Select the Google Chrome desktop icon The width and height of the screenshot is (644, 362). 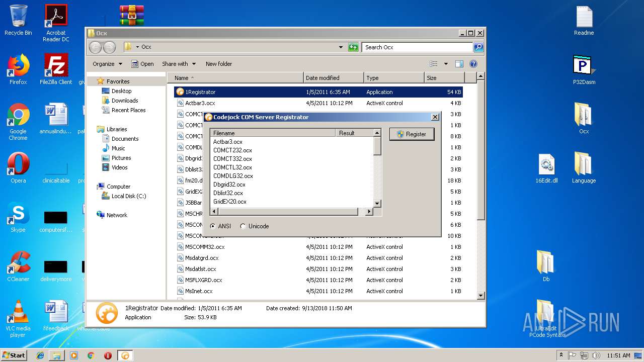18,122
